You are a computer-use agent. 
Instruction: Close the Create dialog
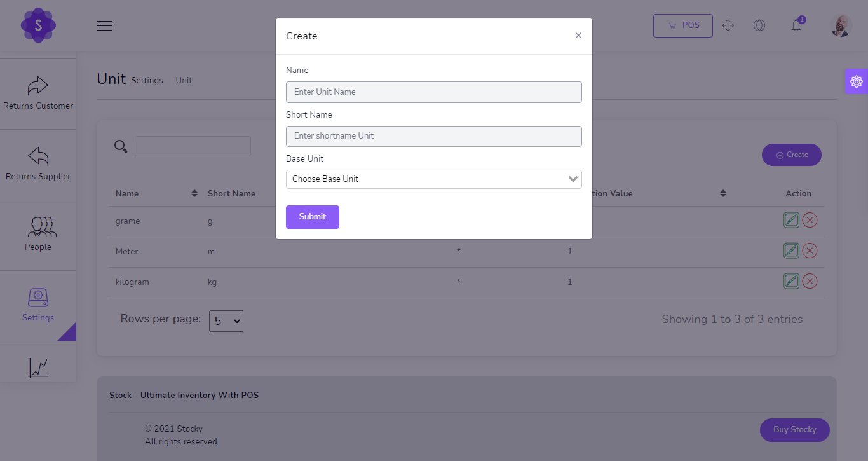point(578,36)
